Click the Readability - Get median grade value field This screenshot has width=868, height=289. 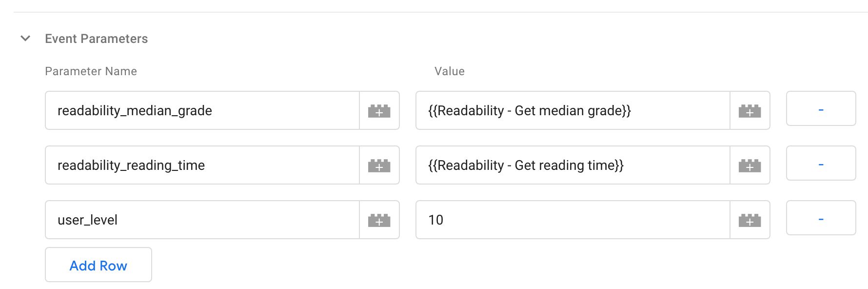tap(573, 110)
